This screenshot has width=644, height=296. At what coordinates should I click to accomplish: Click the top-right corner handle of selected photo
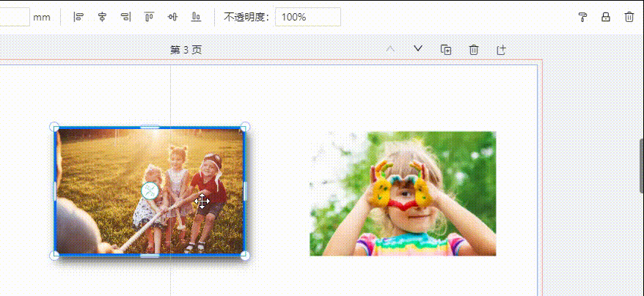click(245, 127)
